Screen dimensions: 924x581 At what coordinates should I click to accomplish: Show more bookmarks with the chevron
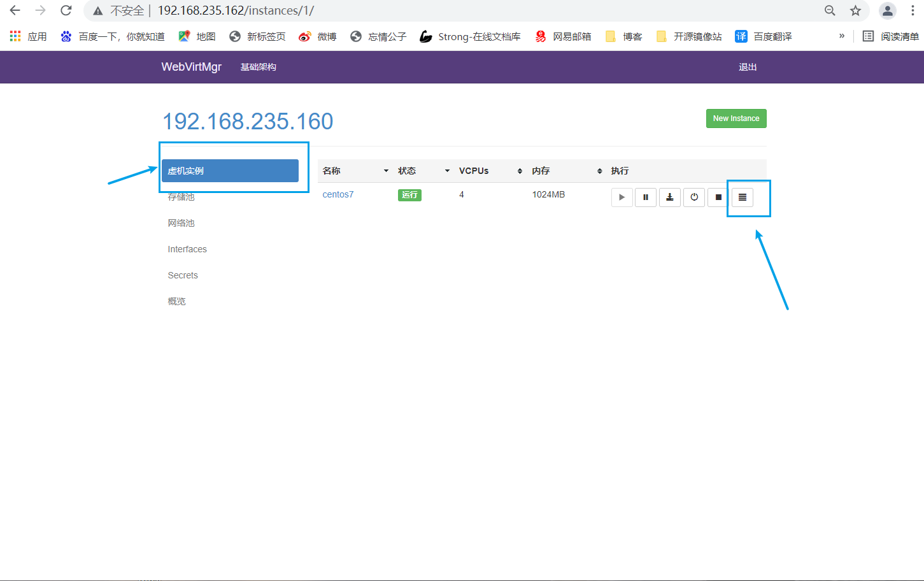(x=842, y=36)
